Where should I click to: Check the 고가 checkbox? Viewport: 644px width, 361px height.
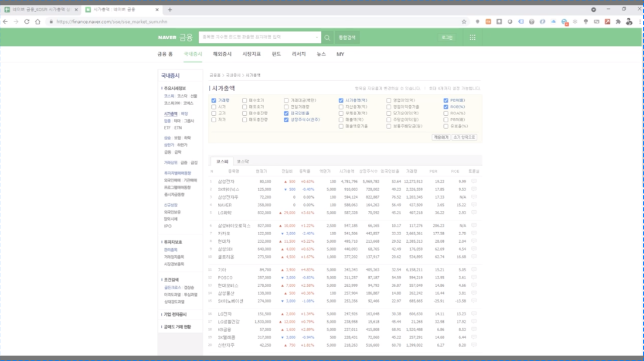tap(214, 113)
